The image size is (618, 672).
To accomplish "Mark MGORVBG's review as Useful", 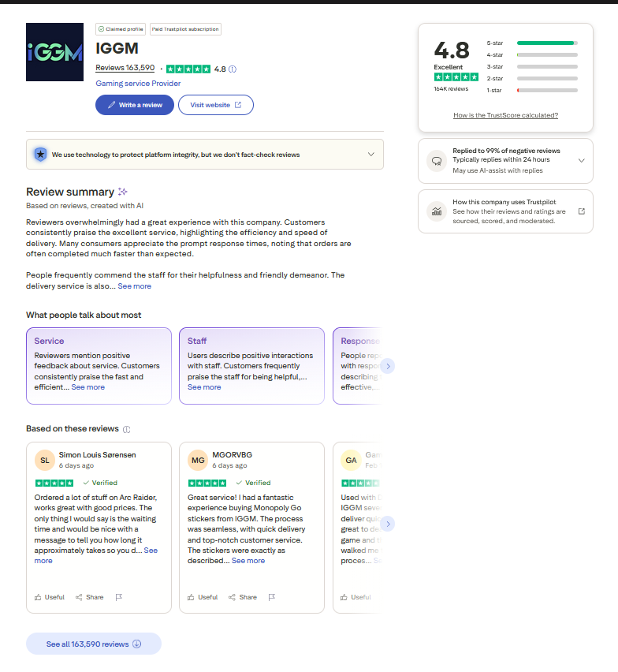I will 203,597.
